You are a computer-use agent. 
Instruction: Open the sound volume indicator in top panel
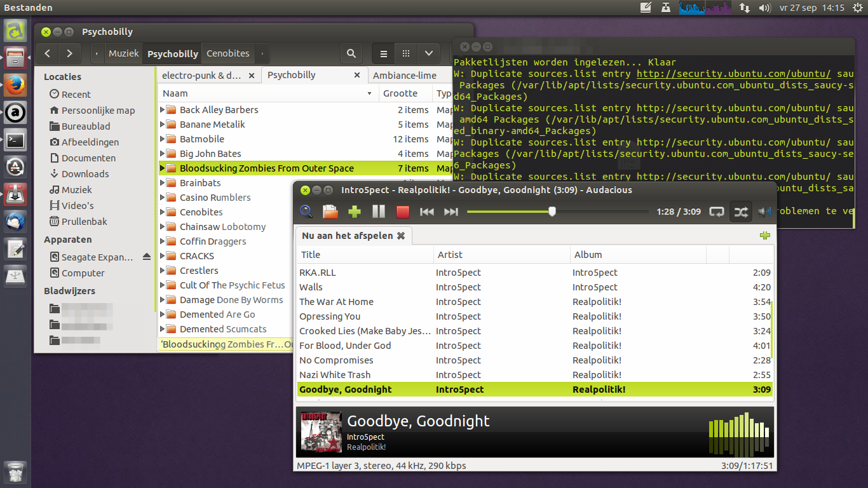[x=765, y=8]
